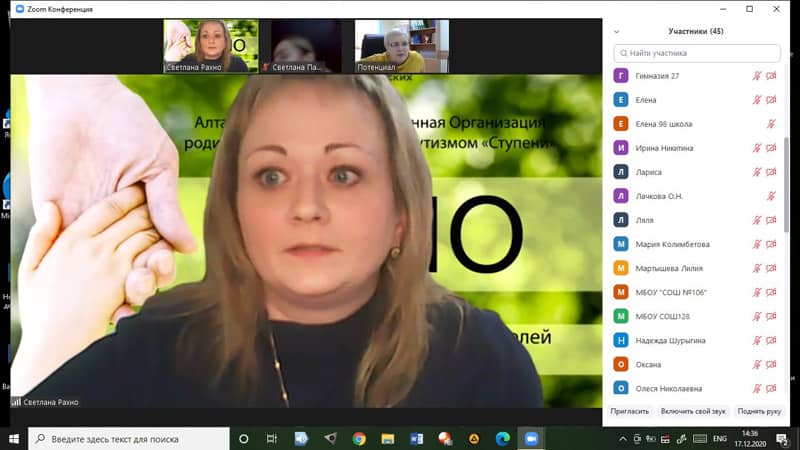Select the Светлана Рахно video thumbnail
Image resolution: width=800 pixels, height=450 pixels.
click(211, 46)
